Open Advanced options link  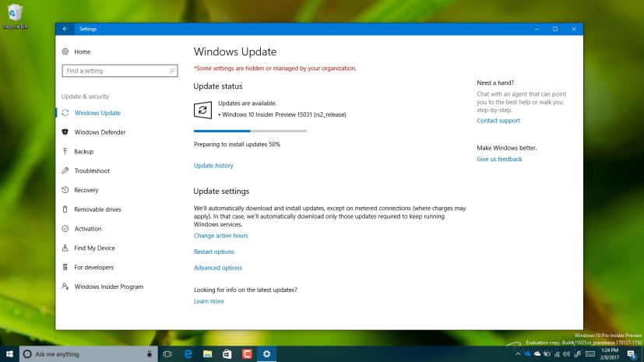tap(218, 267)
